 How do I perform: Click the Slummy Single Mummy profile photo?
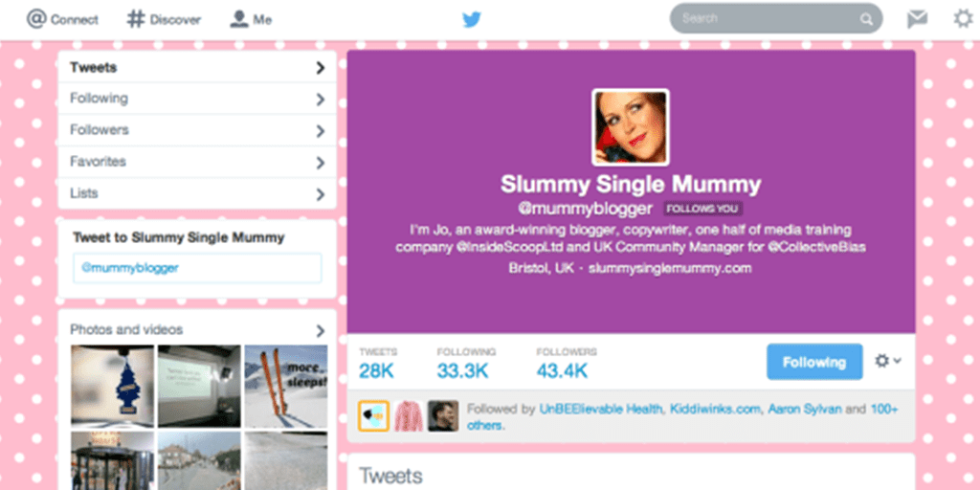coord(631,127)
